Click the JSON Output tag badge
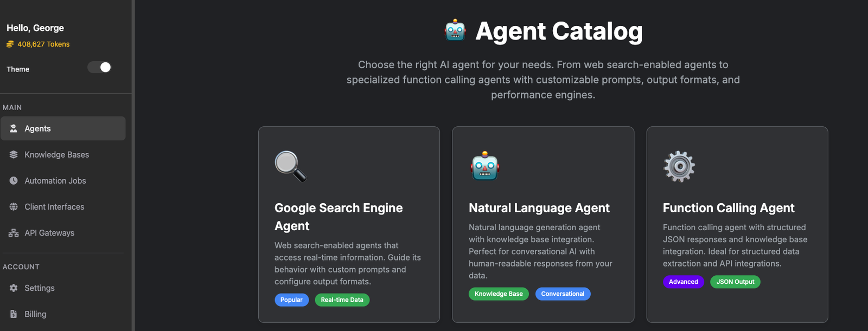 735,282
